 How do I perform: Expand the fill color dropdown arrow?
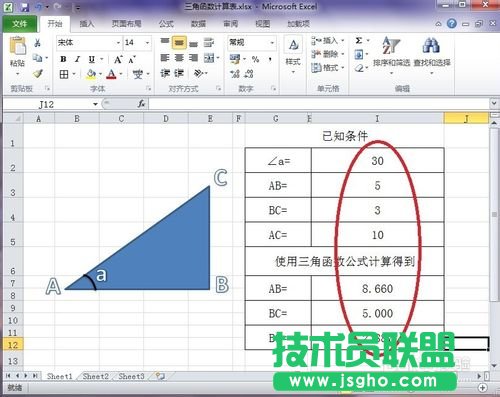(x=100, y=74)
